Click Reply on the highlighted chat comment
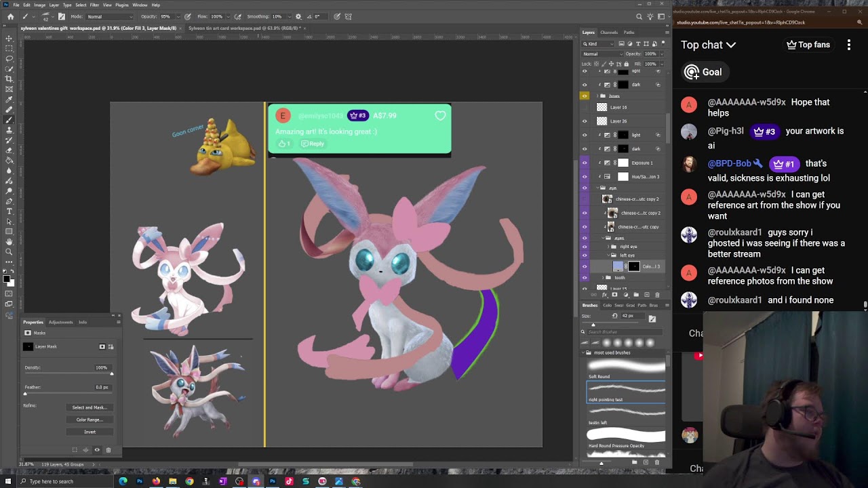The width and height of the screenshot is (868, 488). click(x=313, y=144)
